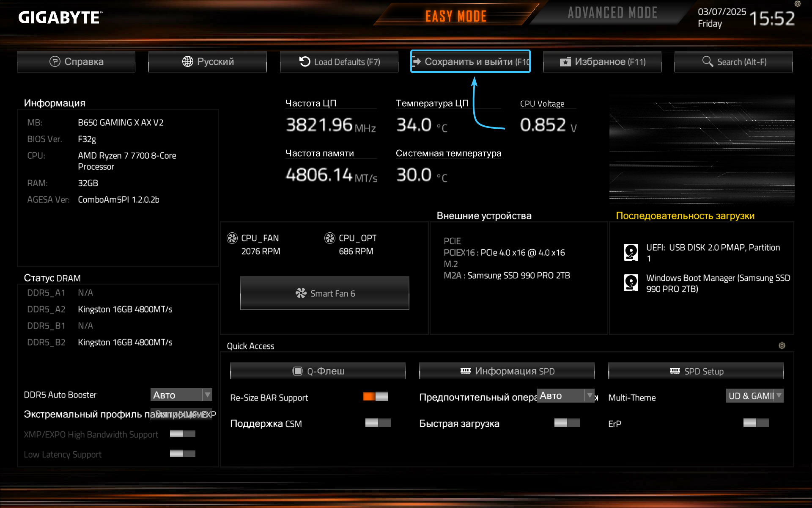Click the Справка circle icon
Image resolution: width=812 pixels, height=508 pixels.
(55, 62)
